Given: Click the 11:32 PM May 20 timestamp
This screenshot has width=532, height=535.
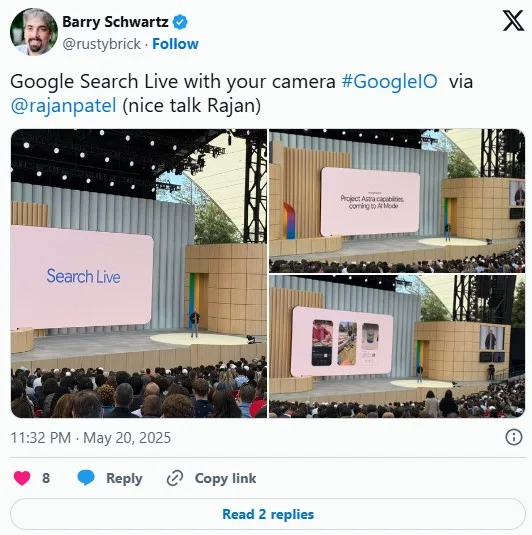Looking at the screenshot, I should coord(91,438).
